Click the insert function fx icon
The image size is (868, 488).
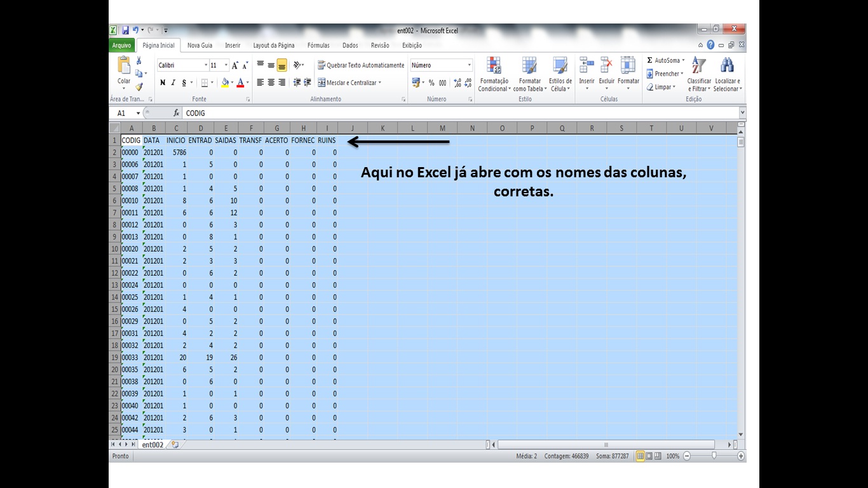tap(177, 113)
